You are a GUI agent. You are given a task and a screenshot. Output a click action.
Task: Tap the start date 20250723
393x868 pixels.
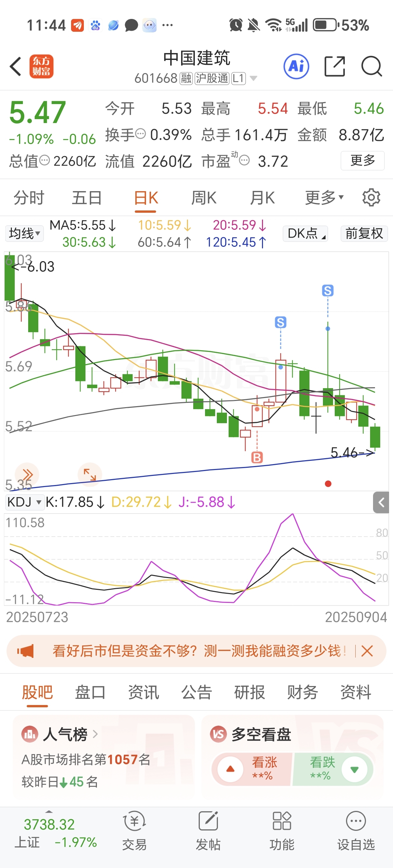click(37, 617)
